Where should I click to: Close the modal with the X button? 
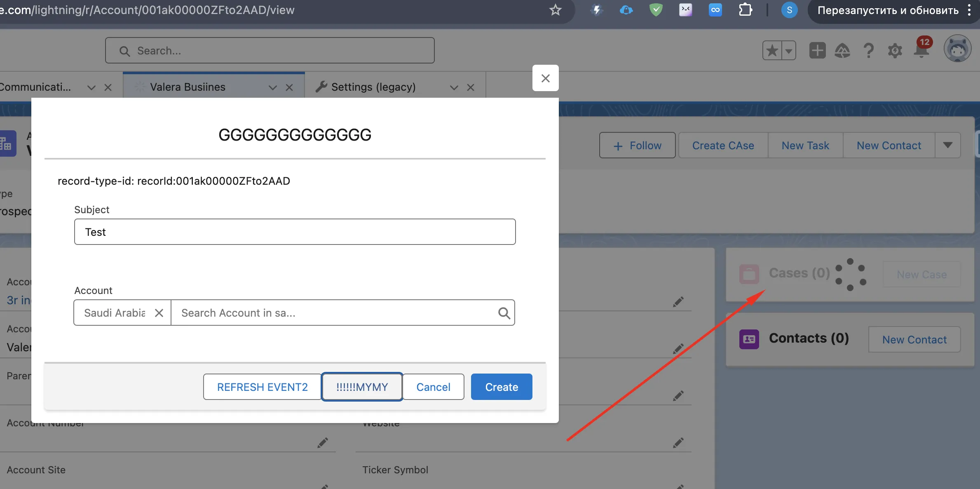(545, 78)
